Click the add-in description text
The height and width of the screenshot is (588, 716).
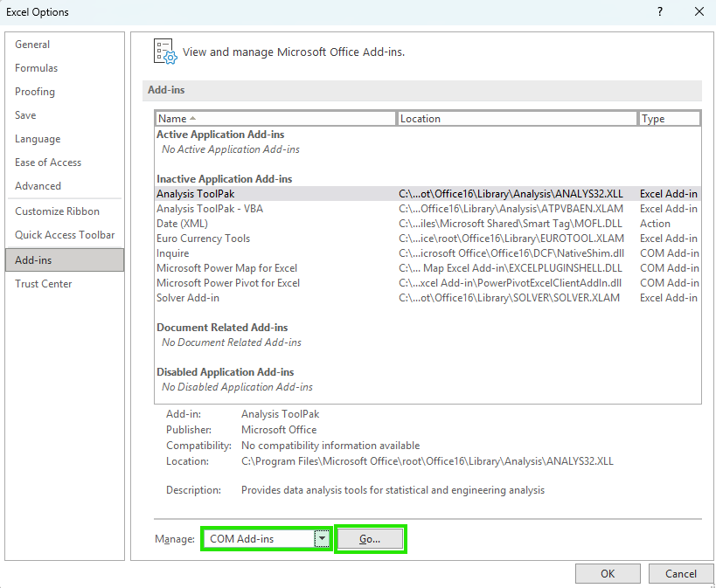tap(393, 490)
